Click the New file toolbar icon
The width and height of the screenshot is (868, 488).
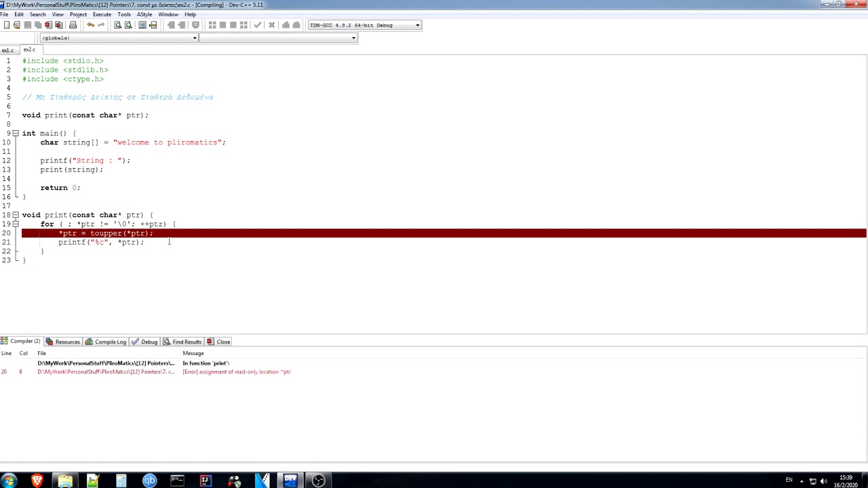(6, 25)
